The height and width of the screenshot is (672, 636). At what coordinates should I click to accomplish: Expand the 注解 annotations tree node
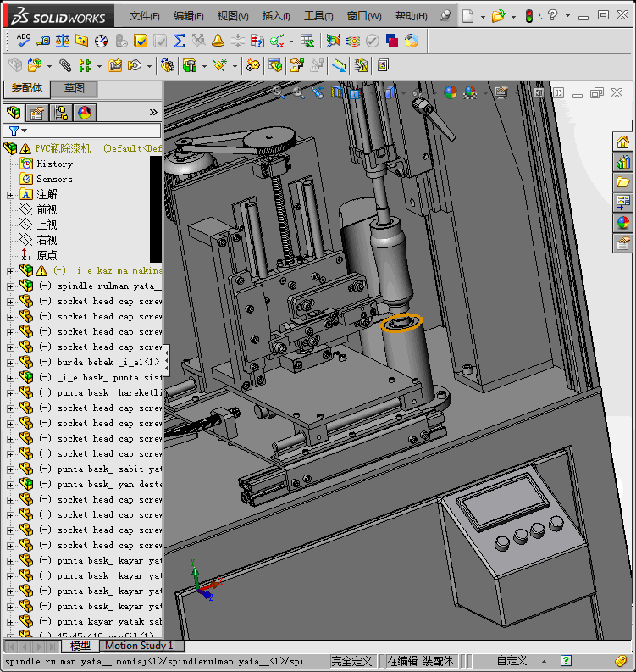(10, 195)
